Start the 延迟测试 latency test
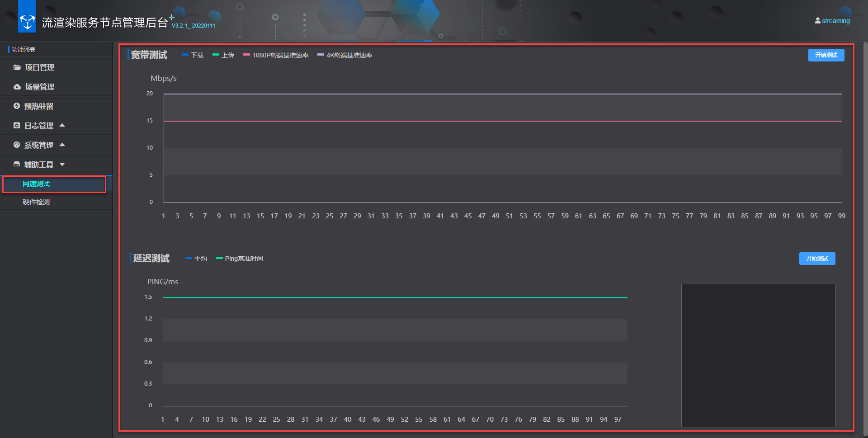 point(817,259)
